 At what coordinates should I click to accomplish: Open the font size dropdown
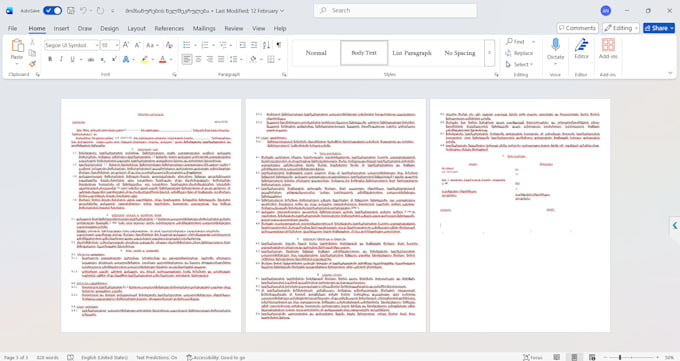[x=117, y=45]
